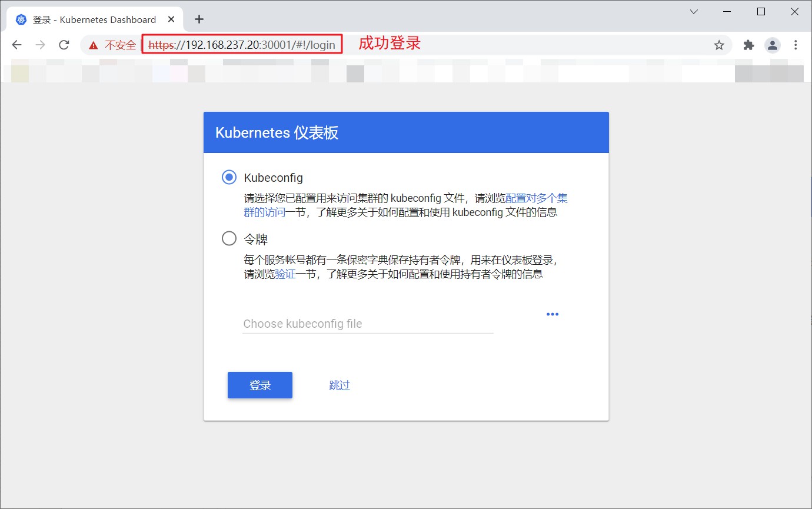Click the address bar URL
The image size is (812, 509).
pyautogui.click(x=242, y=45)
